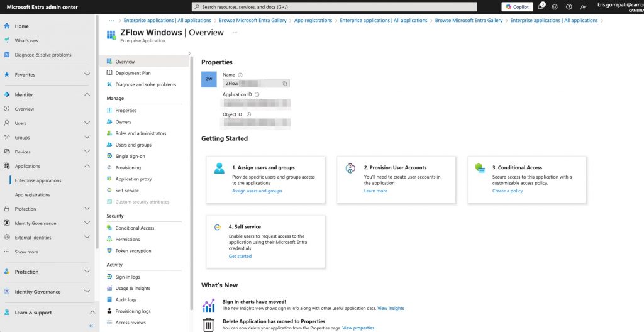Image resolution: width=644 pixels, height=332 pixels.
Task: Expand the Devices chevron
Action: pos(87,152)
